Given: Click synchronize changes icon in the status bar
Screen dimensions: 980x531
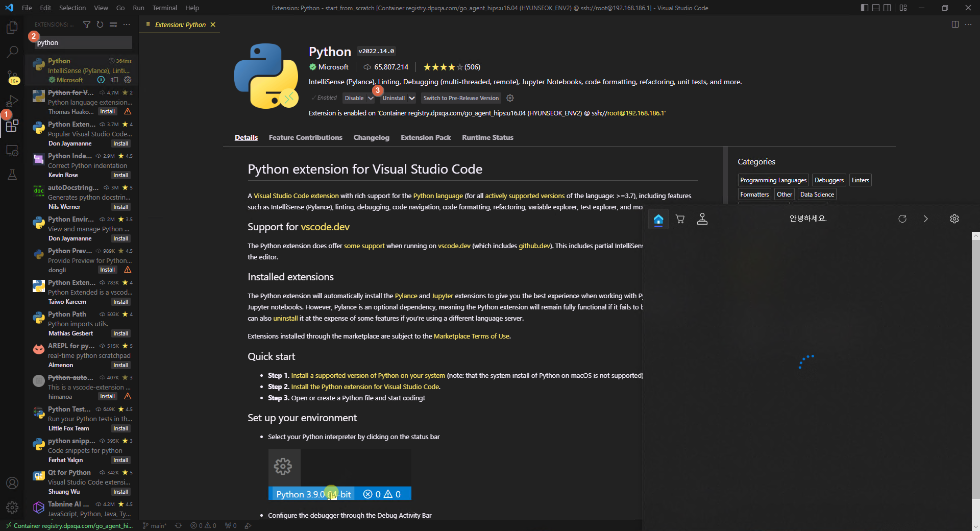Looking at the screenshot, I should (x=178, y=525).
